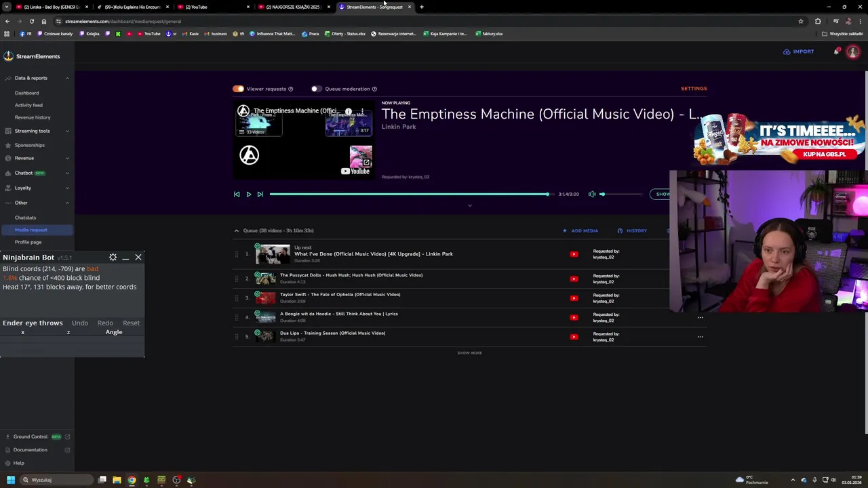The height and width of the screenshot is (488, 868).
Task: Open the user avatar menu
Action: (x=853, y=52)
